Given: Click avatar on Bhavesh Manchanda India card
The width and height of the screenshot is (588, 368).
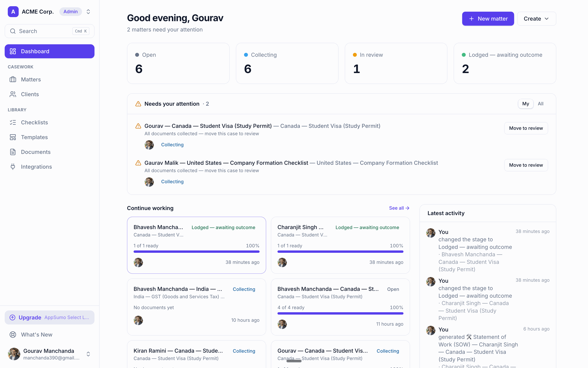Looking at the screenshot, I should (x=138, y=321).
